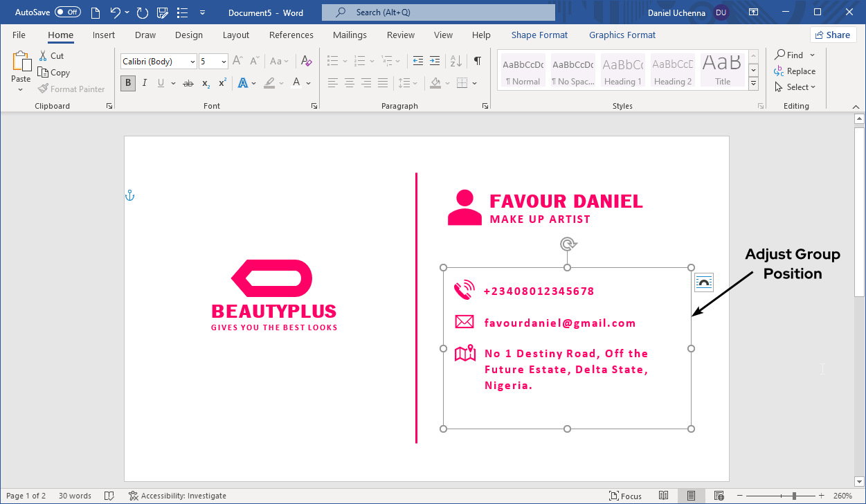
Task: Apply italic formatting
Action: click(x=144, y=82)
